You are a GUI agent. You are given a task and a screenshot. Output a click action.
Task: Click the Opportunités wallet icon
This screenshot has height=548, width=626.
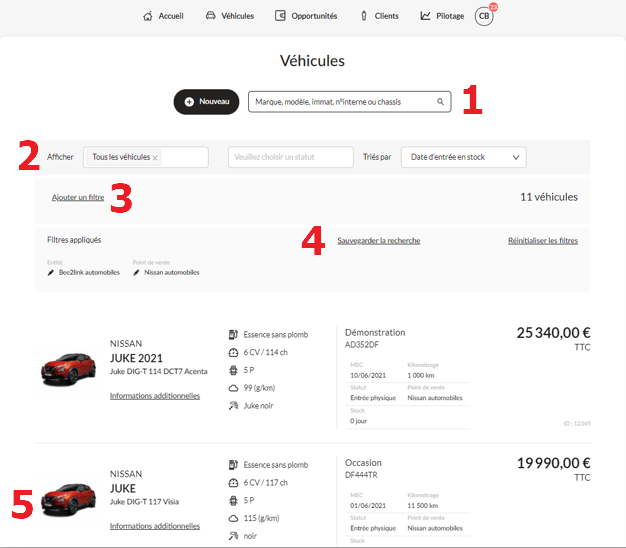point(280,16)
